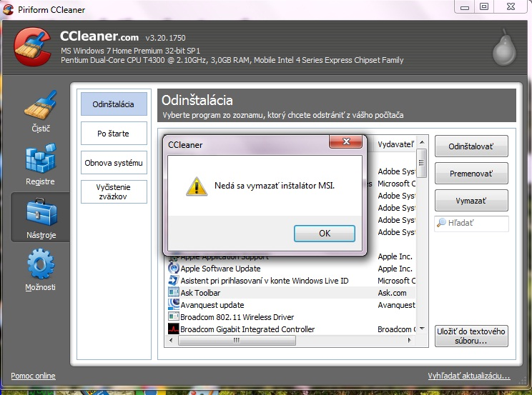Click the Broadcom Gigabit Controller icon
This screenshot has width=532, height=395.
click(173, 329)
